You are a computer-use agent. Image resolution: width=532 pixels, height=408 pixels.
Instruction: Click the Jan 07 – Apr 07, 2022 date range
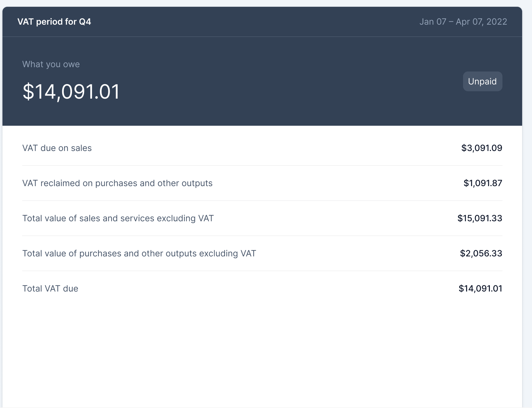point(463,22)
